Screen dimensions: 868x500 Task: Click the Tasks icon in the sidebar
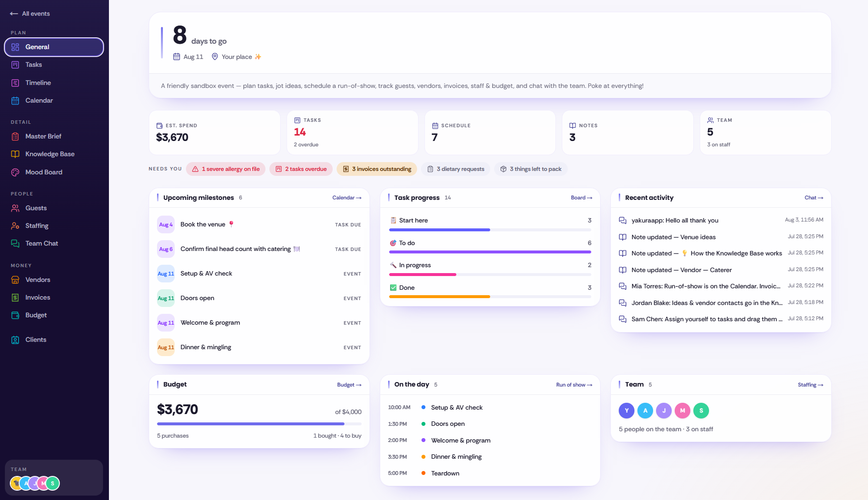pyautogui.click(x=15, y=65)
